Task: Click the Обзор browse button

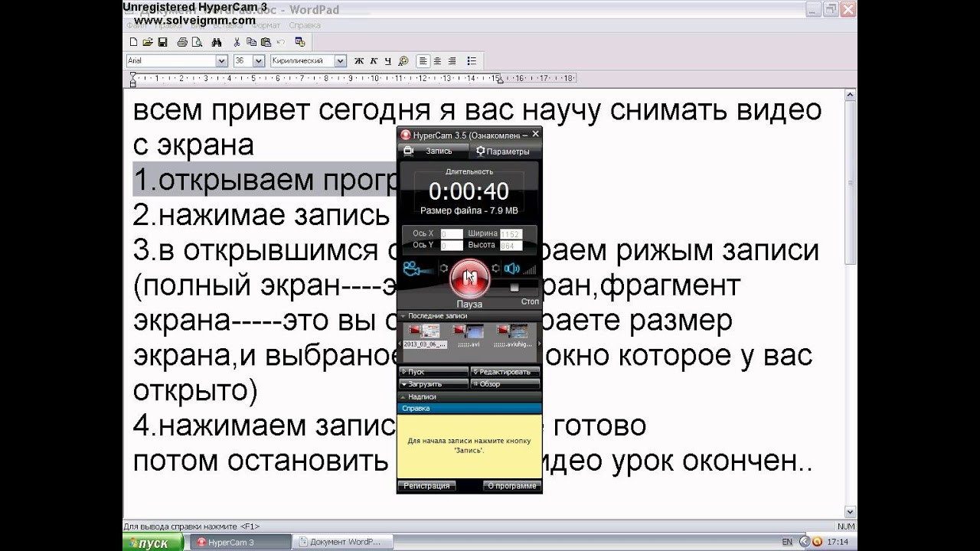Action: click(505, 383)
